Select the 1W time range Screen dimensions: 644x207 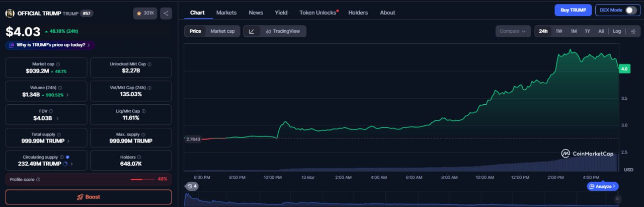coord(558,31)
